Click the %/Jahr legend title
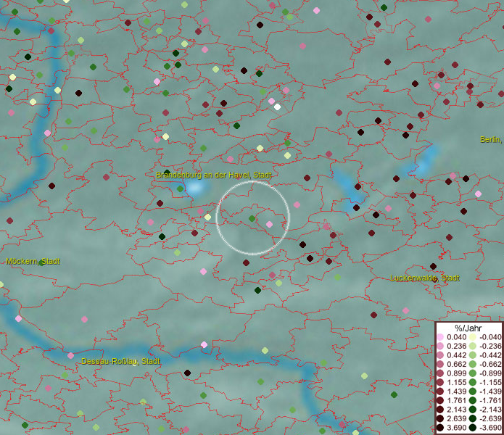 pyautogui.click(x=468, y=328)
